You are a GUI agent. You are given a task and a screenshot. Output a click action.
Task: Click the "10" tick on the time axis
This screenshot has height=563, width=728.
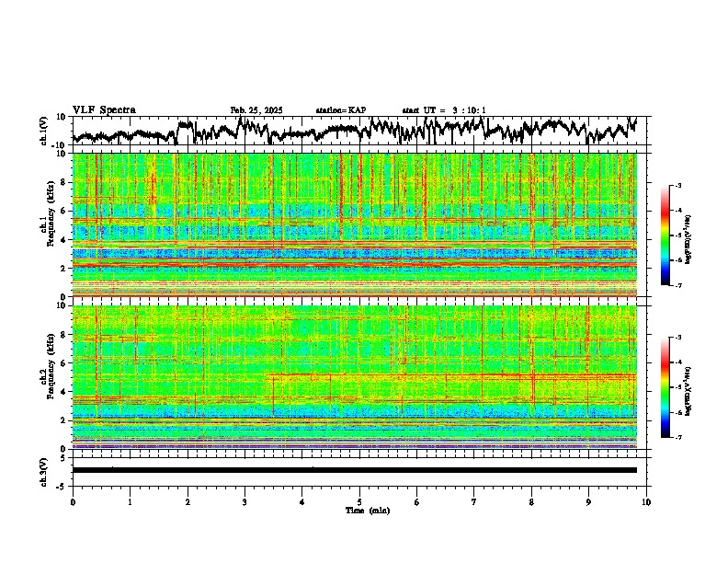point(646,502)
